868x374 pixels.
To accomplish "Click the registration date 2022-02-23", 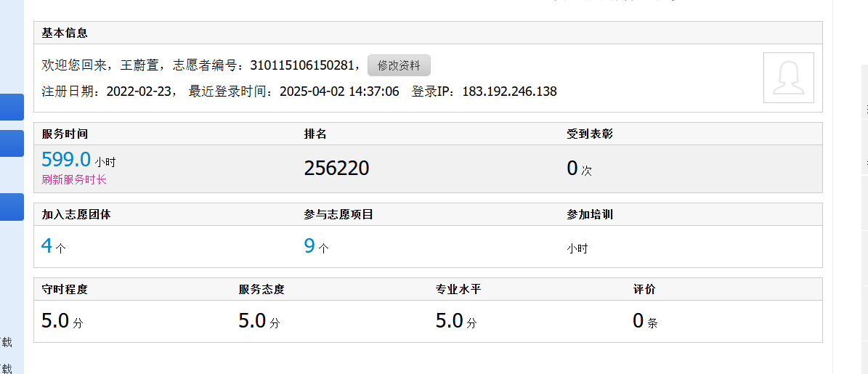I will 140,92.
